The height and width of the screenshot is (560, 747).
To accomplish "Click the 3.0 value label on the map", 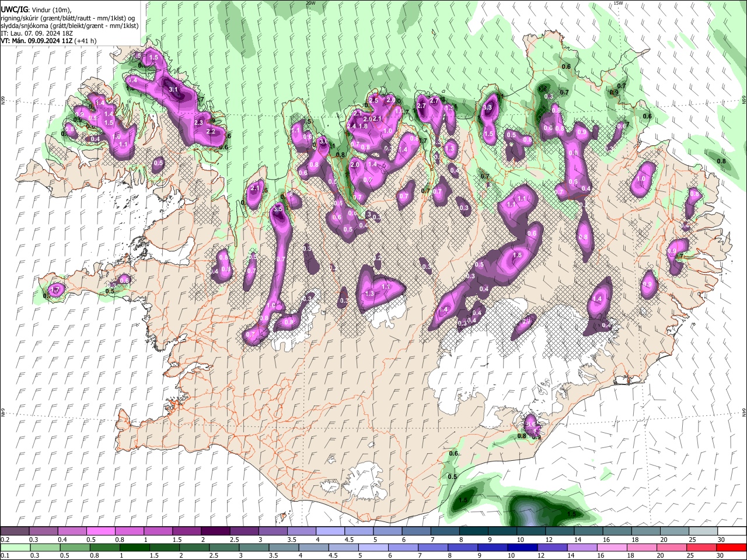I will click(323, 142).
